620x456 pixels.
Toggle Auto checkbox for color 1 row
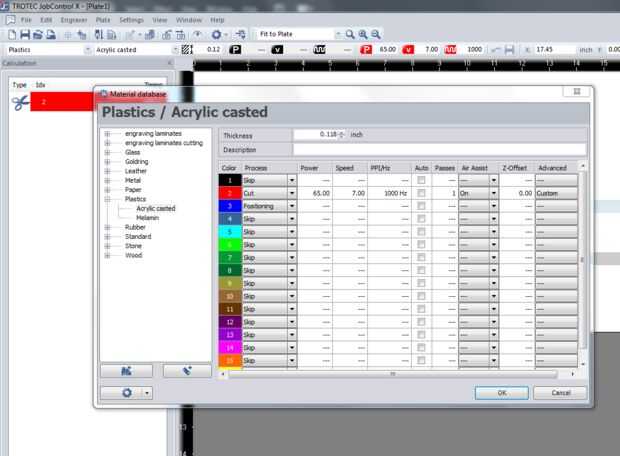(422, 180)
